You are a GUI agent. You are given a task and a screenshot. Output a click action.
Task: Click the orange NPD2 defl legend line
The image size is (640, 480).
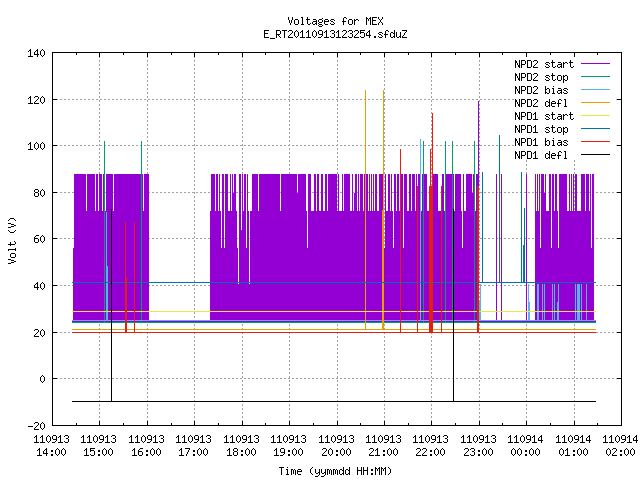[595, 103]
